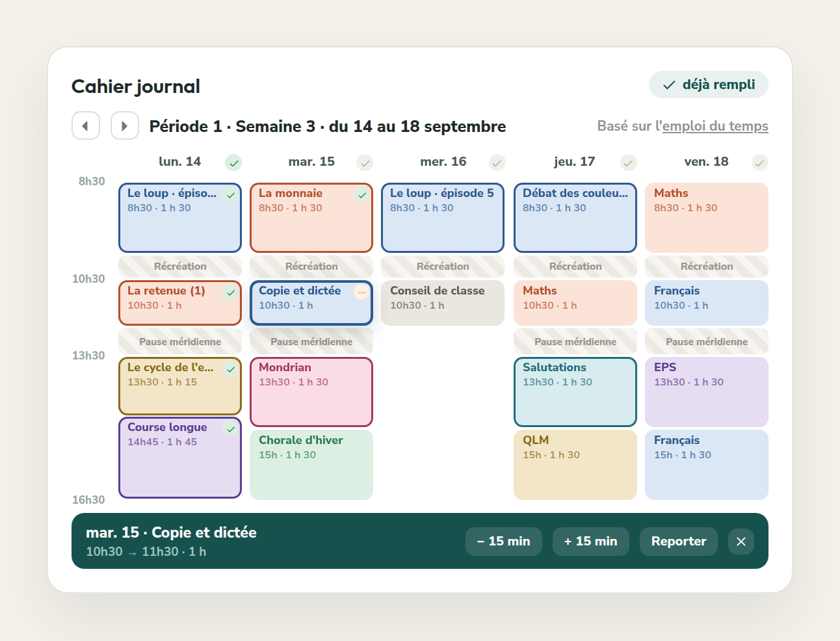Click Friday's Pause méridienne strip
840x641 pixels.
pyautogui.click(x=707, y=342)
